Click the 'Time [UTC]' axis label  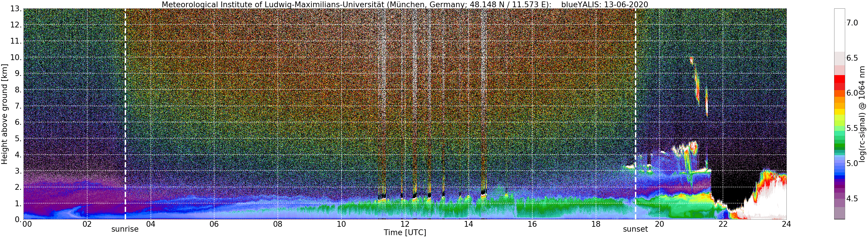405,233
